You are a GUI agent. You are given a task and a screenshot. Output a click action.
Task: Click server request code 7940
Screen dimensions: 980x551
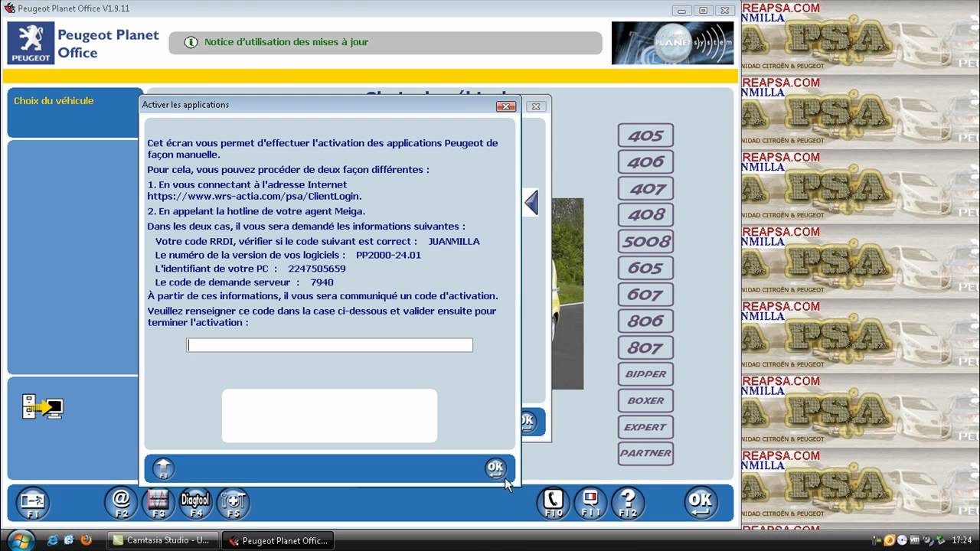click(322, 282)
